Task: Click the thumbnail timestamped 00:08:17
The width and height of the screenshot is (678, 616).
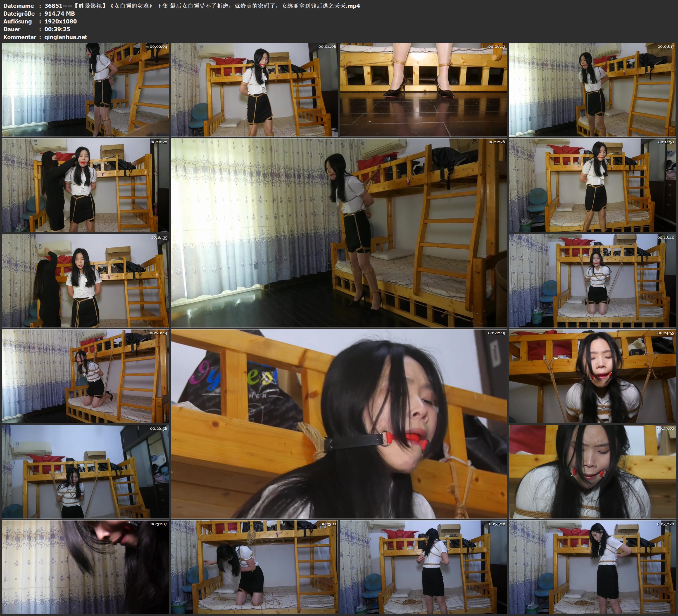Action: pyautogui.click(x=592, y=90)
